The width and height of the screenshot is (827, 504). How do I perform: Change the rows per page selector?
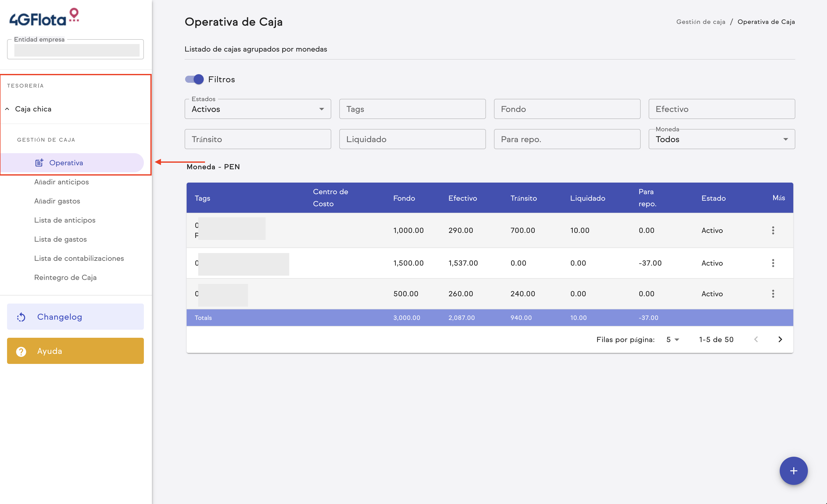pos(673,340)
